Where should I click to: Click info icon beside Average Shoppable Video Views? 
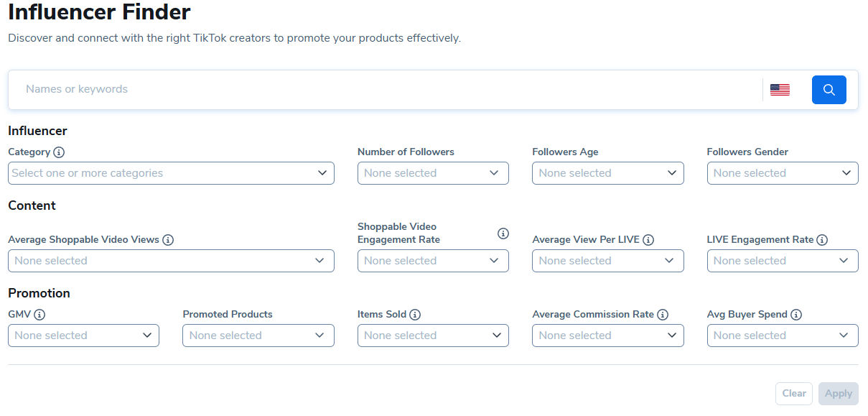(168, 240)
